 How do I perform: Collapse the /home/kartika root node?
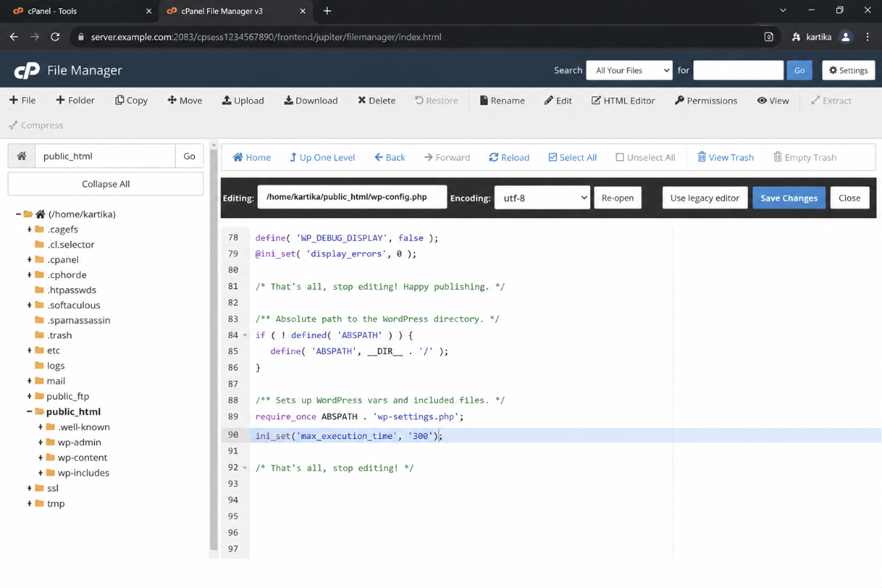pos(18,214)
